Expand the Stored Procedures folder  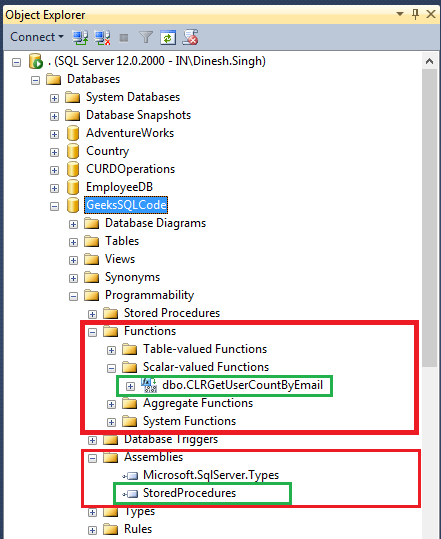92,315
